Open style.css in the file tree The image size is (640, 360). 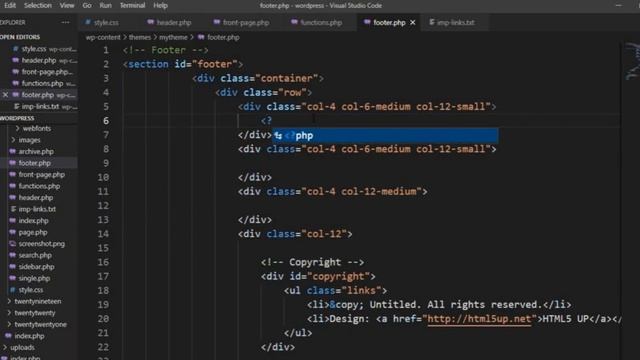click(31, 289)
